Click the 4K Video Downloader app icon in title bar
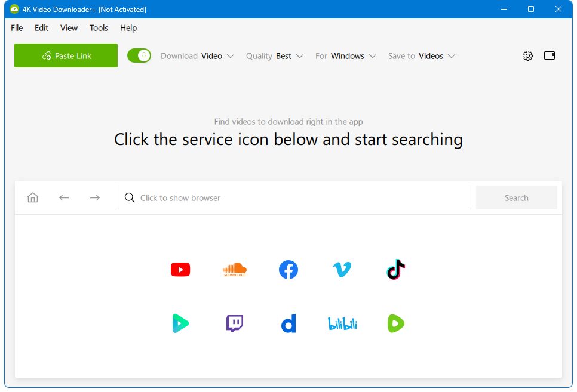 coord(14,9)
